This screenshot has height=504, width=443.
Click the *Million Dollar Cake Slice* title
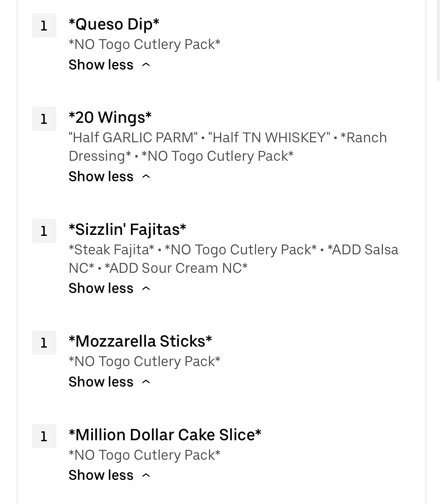coord(165,435)
